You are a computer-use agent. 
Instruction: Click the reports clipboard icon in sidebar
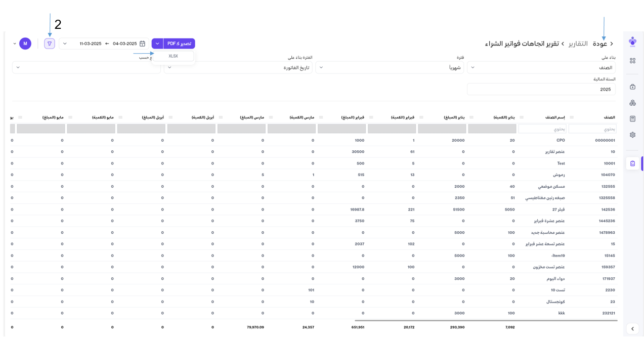(632, 163)
